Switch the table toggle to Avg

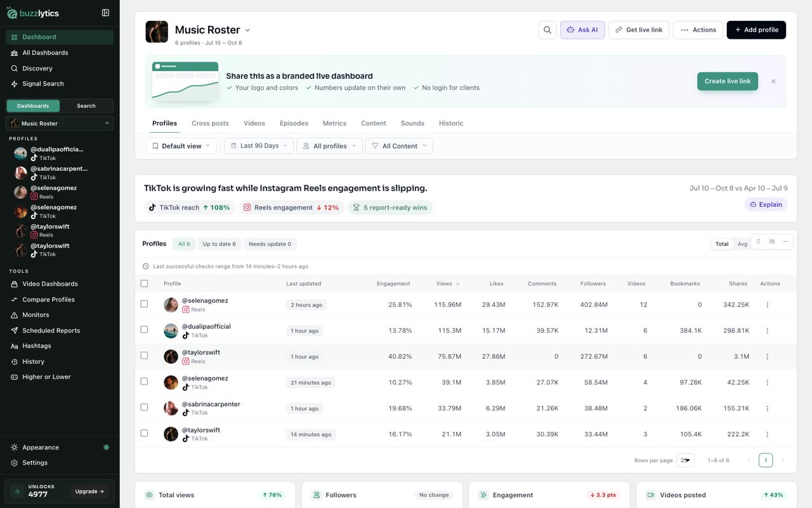pyautogui.click(x=742, y=244)
